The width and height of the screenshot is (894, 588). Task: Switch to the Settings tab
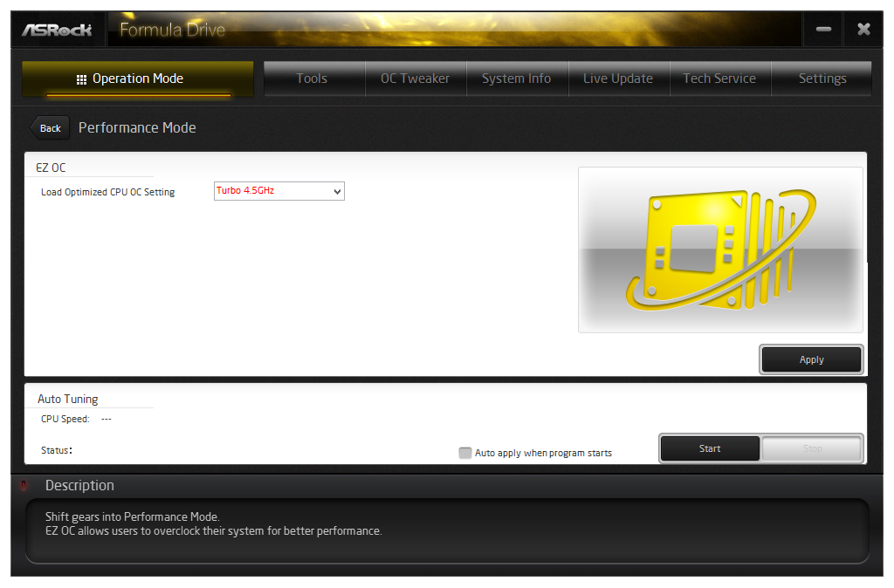822,79
